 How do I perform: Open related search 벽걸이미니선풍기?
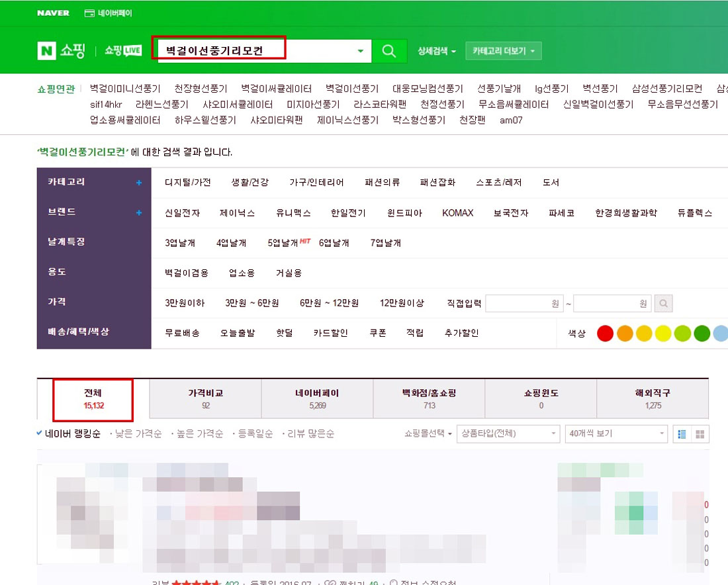(x=125, y=89)
